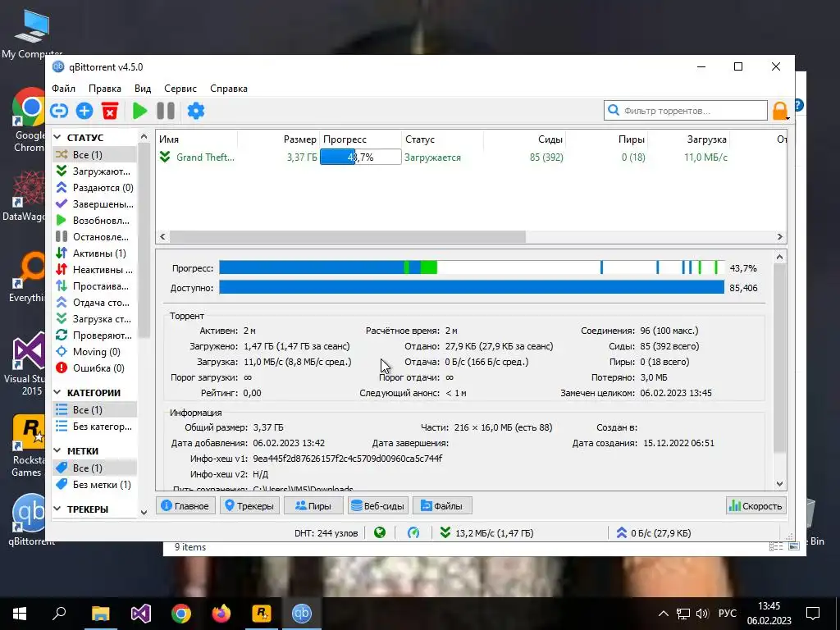Open the Справка menu

coord(229,89)
